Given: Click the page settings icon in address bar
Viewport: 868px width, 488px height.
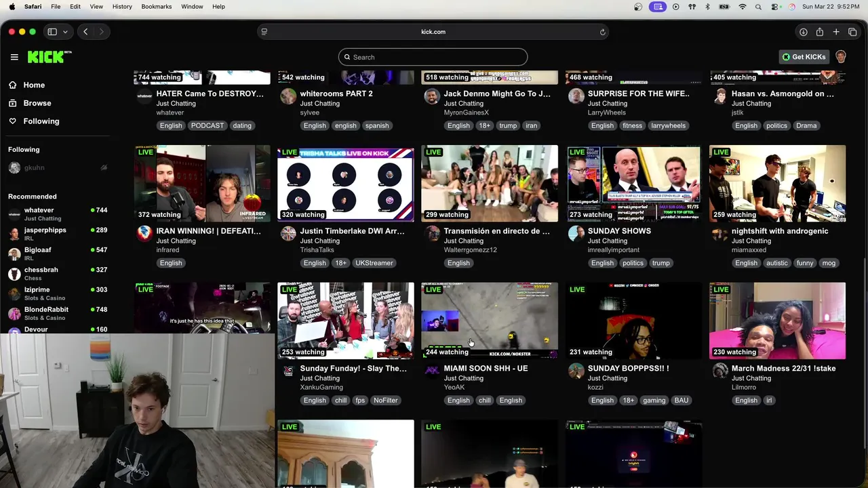Looking at the screenshot, I should coord(264,32).
